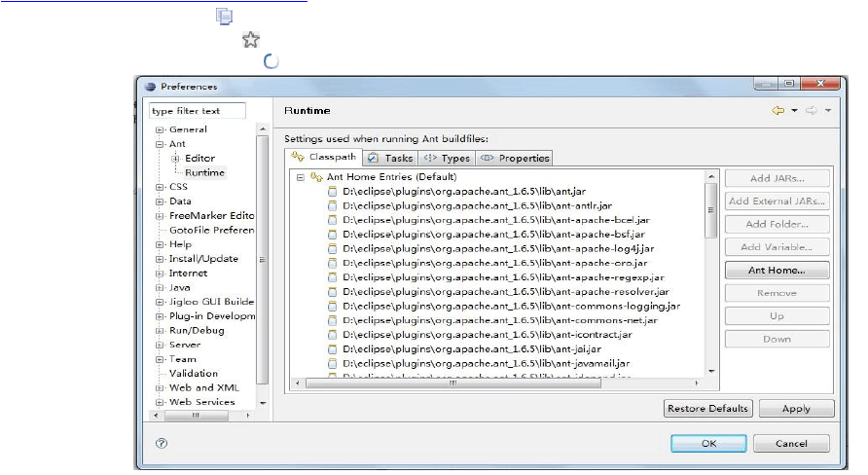Click the jar icon next to ant-apache-bcel.jar

click(332, 220)
